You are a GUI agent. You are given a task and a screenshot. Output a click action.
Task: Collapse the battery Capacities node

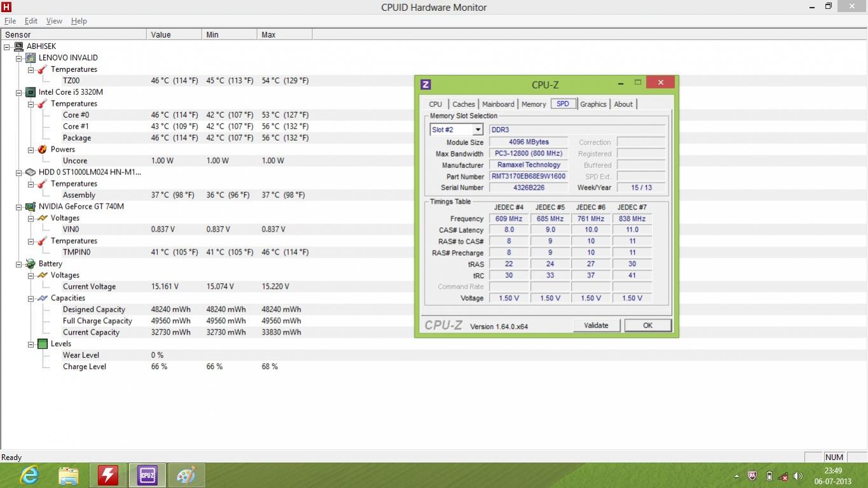pos(31,298)
